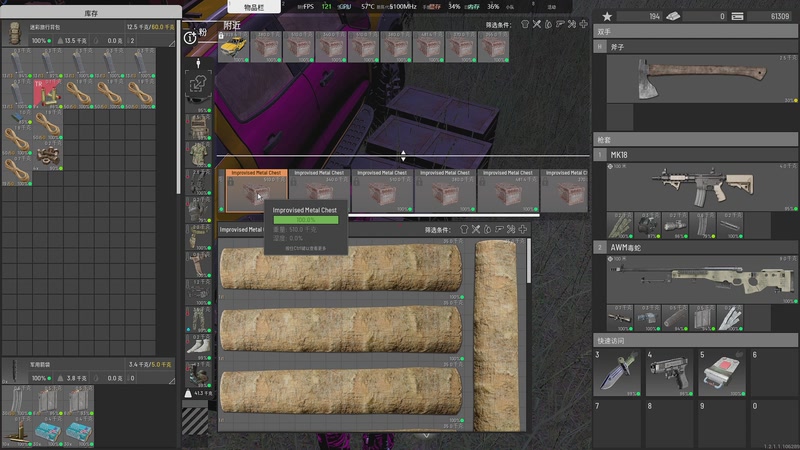Select the highlighted Improvised Metal Chest tab

tap(257, 190)
